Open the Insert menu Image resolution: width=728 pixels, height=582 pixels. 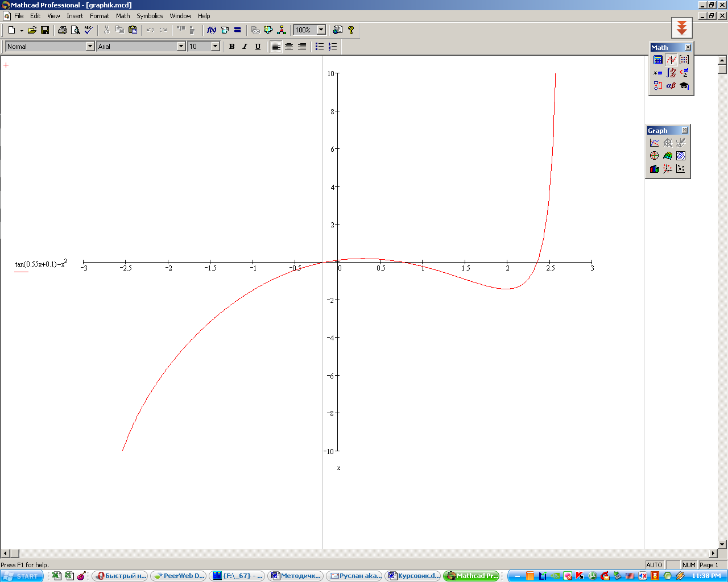pyautogui.click(x=75, y=16)
